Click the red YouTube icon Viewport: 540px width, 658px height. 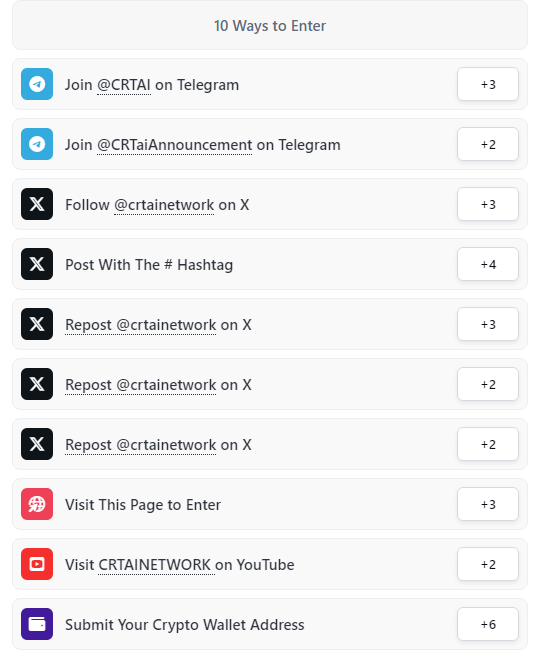(x=37, y=564)
